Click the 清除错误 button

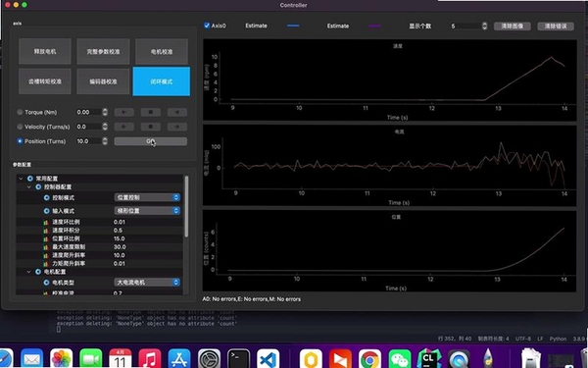[556, 26]
